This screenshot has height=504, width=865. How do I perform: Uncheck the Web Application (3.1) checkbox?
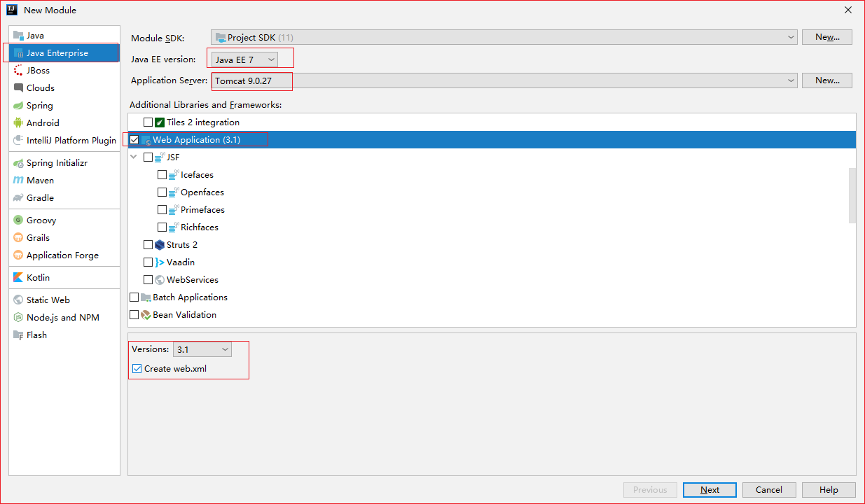pos(134,140)
